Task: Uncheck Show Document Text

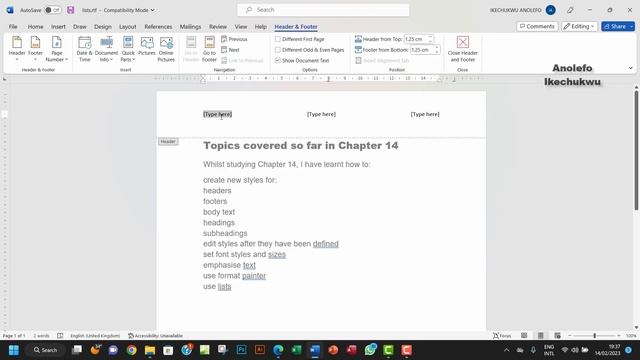Action: click(302, 60)
